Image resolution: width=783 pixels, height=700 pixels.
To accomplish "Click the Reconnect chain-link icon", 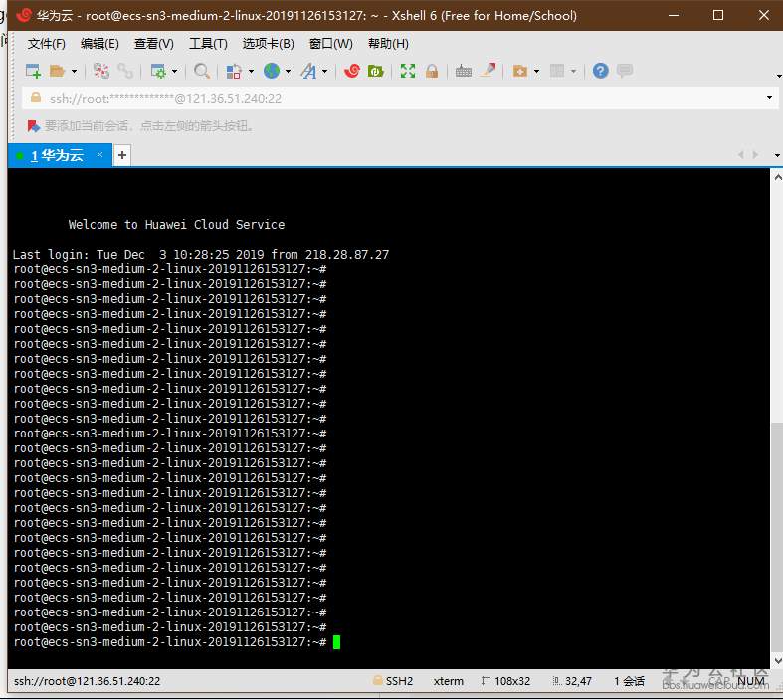I will coord(125,71).
